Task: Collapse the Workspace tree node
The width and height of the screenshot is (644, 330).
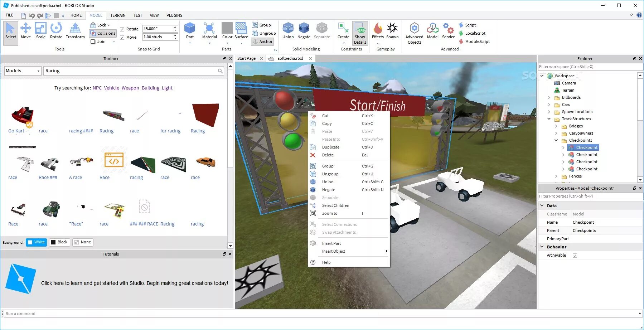Action: coord(542,76)
